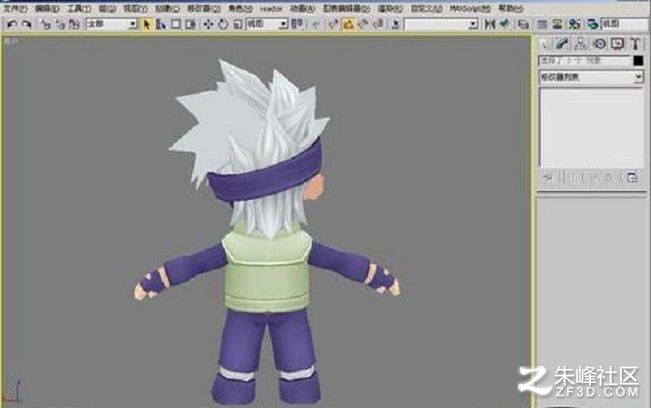Open the 自定义(U) Customize menu
Image resolution: width=651 pixels, height=408 pixels.
coord(426,8)
